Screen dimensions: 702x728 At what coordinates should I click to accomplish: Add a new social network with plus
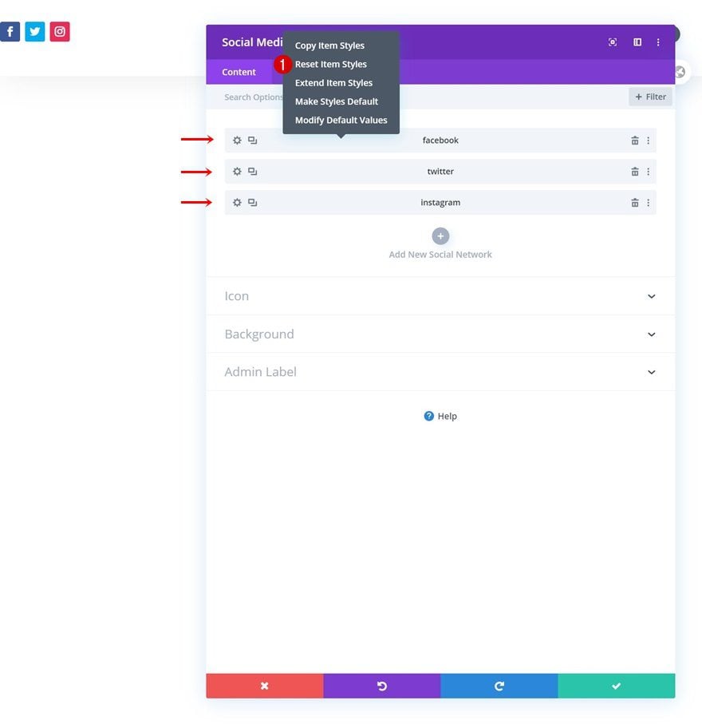(x=440, y=236)
